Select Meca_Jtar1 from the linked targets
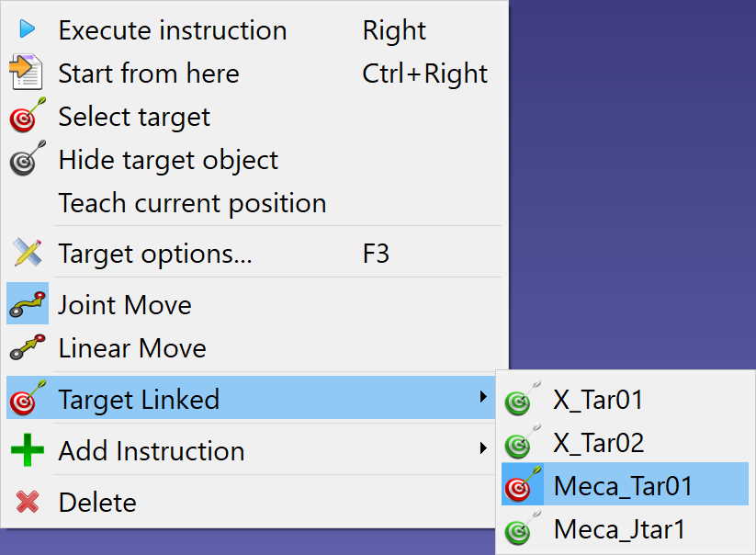The height and width of the screenshot is (555, 756). (625, 528)
